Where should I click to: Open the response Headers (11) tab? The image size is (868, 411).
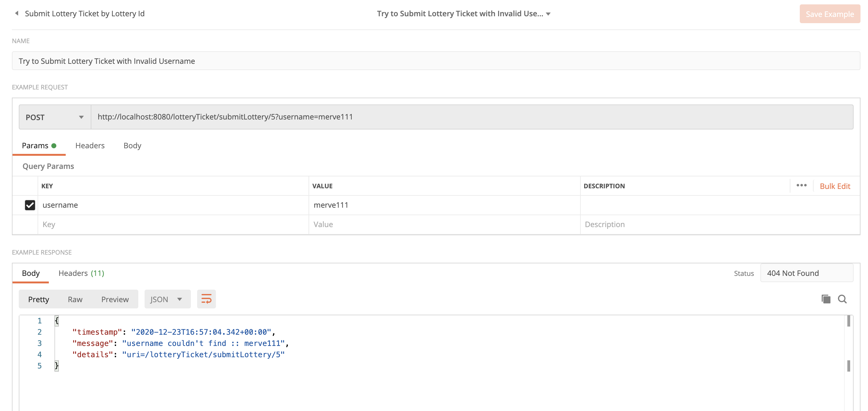tap(81, 273)
